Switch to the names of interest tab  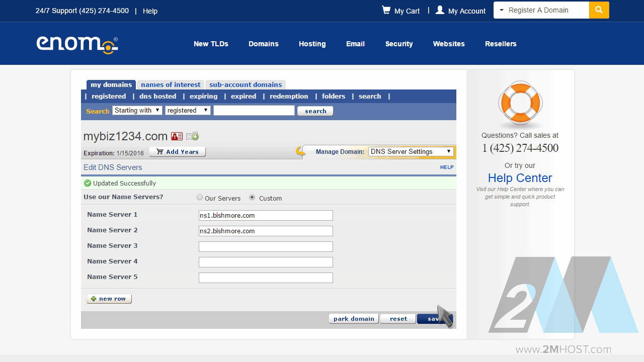tap(171, 84)
